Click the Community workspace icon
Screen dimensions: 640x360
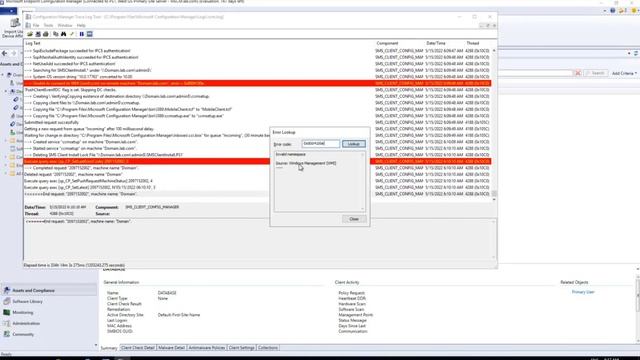[7, 334]
